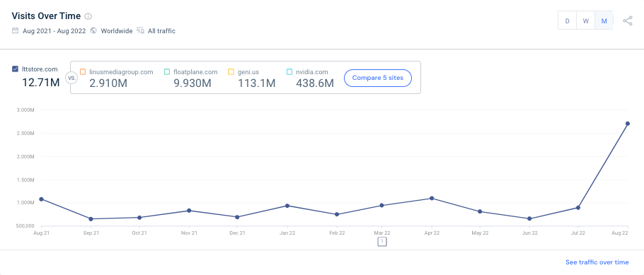Click the vs. circle badge
This screenshot has width=644, height=275.
pyautogui.click(x=71, y=78)
